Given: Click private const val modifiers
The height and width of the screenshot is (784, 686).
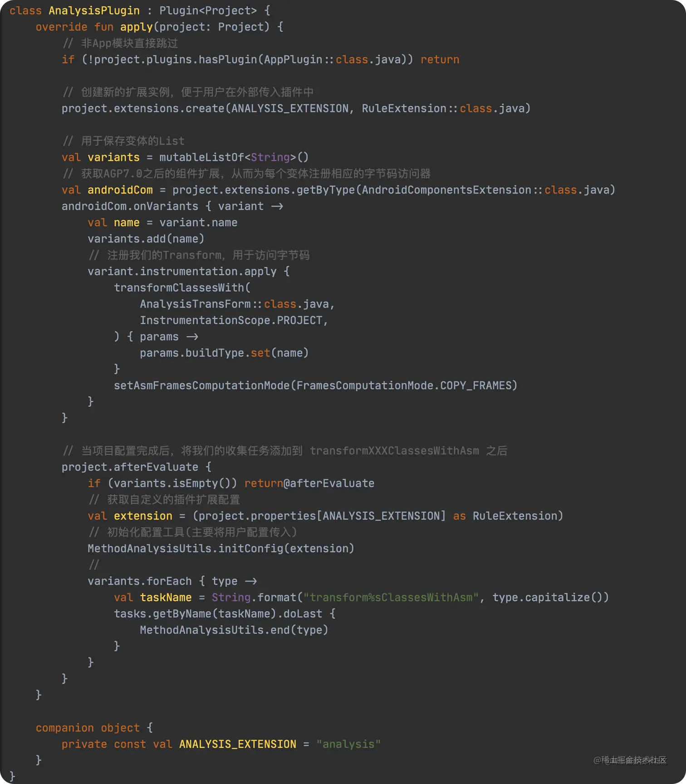Looking at the screenshot, I should (x=117, y=745).
